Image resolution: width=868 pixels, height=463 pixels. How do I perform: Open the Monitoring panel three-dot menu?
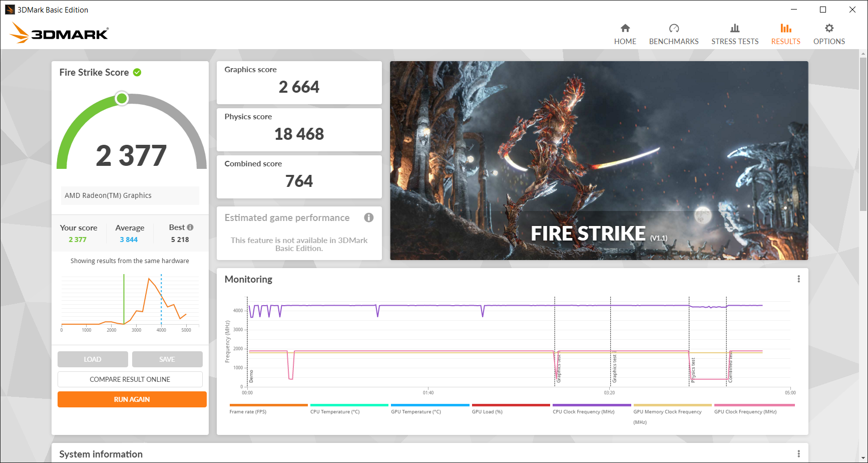click(798, 279)
